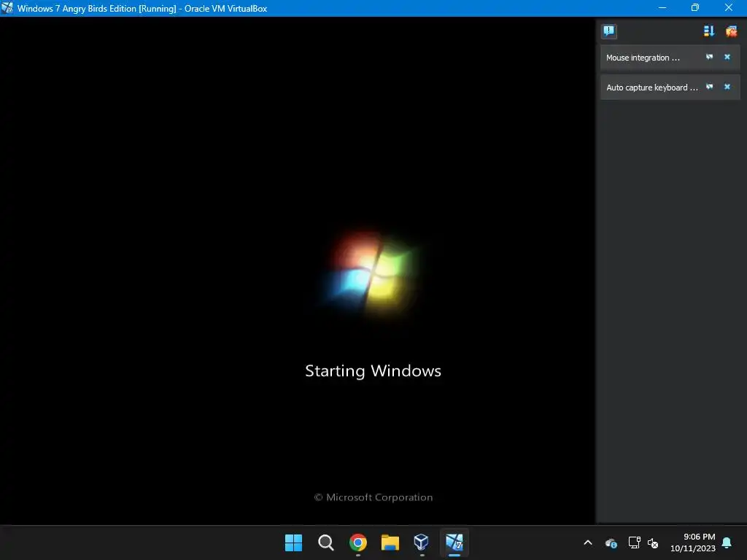Viewport: 747px width, 560px height.
Task: Restore down the VirtualBox VM window
Action: click(x=695, y=7)
